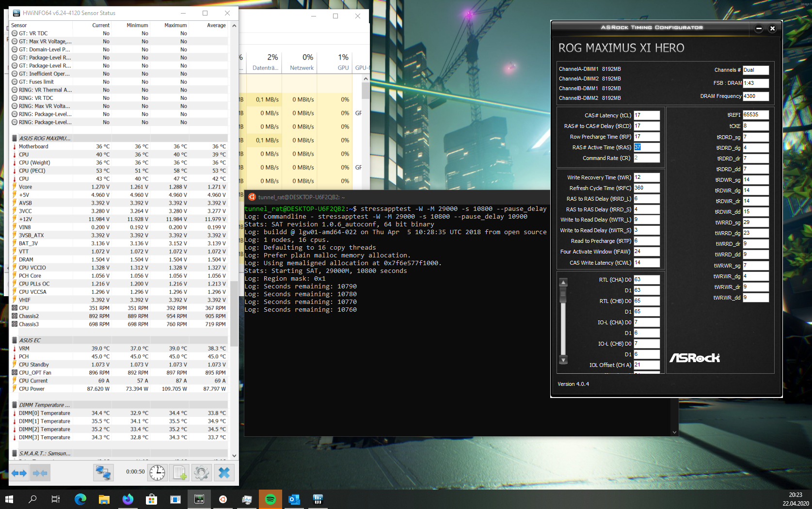Click the Version 4.0.4 label in ASRock
Viewport: 812px width, 509px height.
[573, 384]
